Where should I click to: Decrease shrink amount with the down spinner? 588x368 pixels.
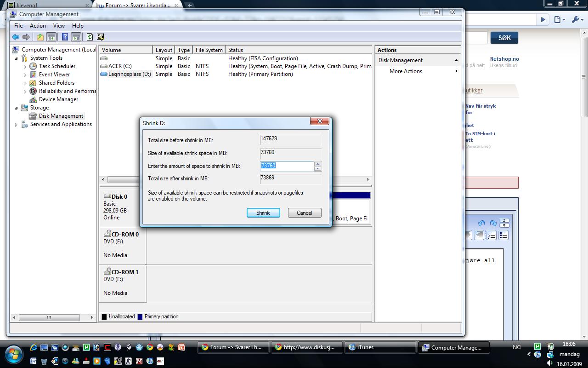coord(317,168)
